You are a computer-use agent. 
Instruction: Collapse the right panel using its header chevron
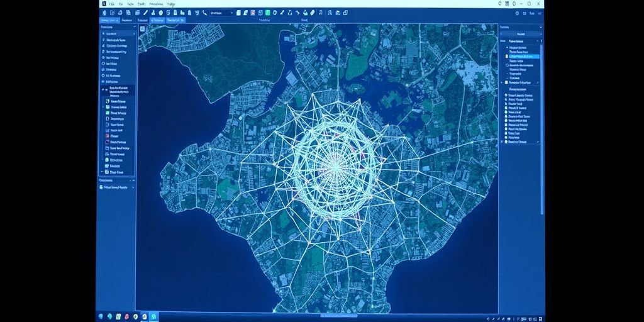(x=540, y=27)
